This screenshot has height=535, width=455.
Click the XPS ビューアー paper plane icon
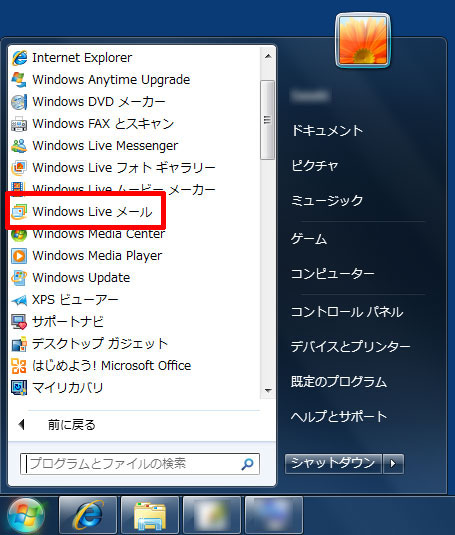pos(19,300)
